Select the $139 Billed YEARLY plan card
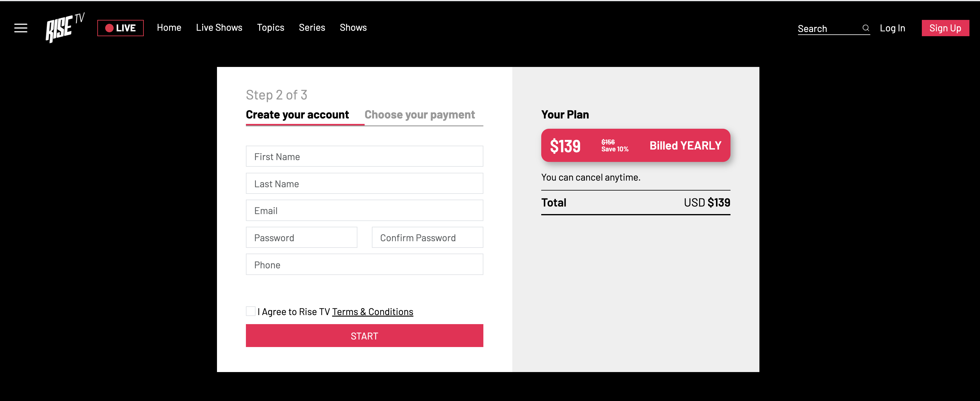The height and width of the screenshot is (401, 980). tap(635, 145)
